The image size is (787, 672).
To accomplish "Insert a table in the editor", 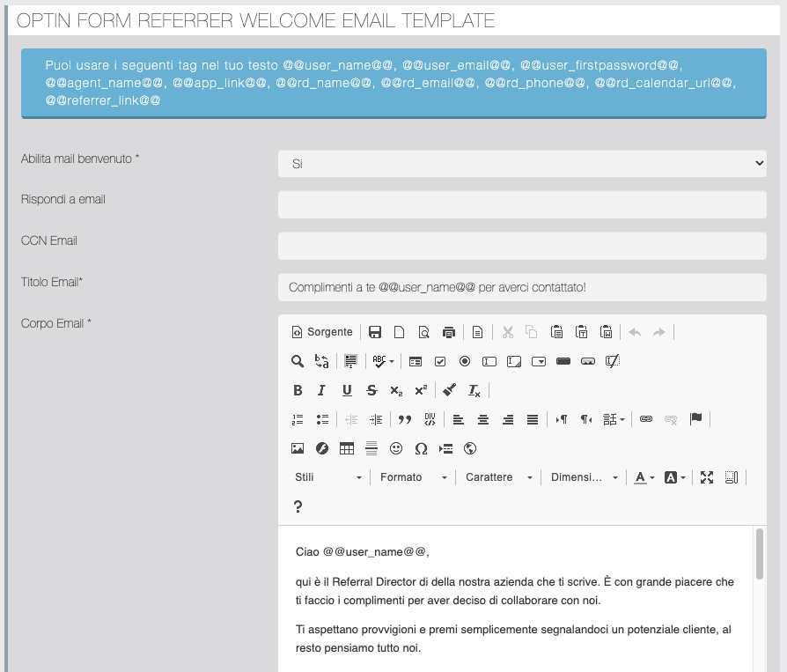I will pyautogui.click(x=347, y=448).
